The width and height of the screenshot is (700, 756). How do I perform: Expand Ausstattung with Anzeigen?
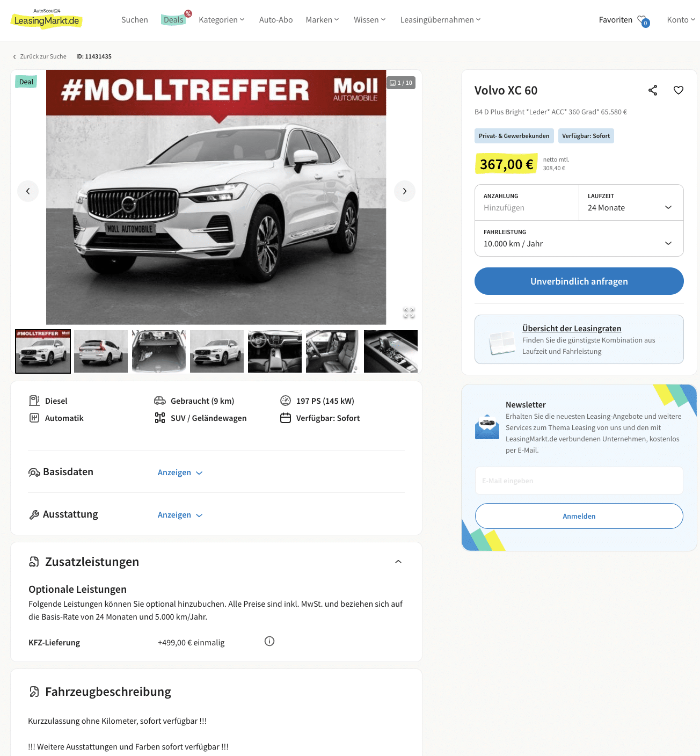pos(180,515)
